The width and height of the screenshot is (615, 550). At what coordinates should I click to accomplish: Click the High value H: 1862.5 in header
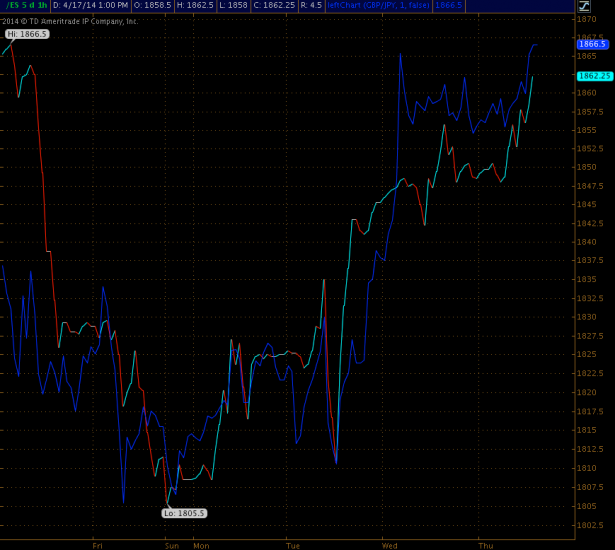coord(194,6)
